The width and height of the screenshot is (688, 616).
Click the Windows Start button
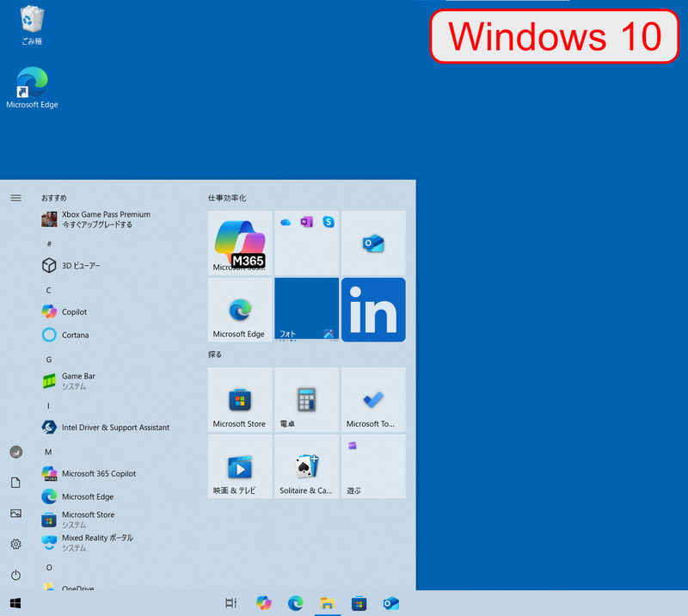15,603
